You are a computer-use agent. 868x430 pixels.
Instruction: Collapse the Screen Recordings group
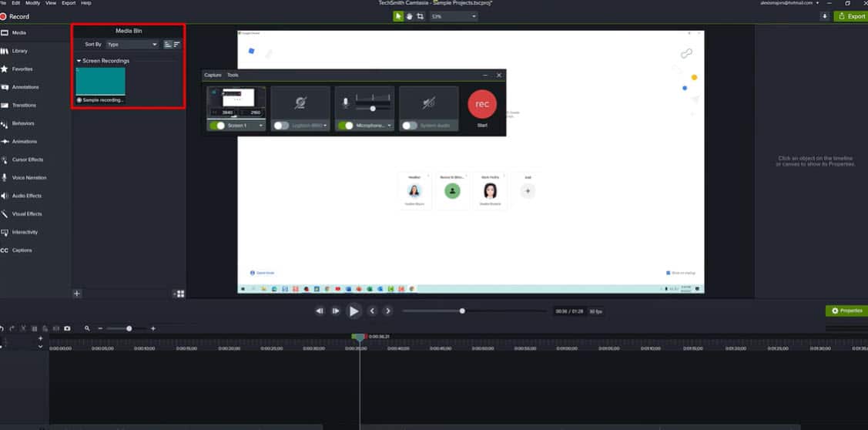point(79,61)
